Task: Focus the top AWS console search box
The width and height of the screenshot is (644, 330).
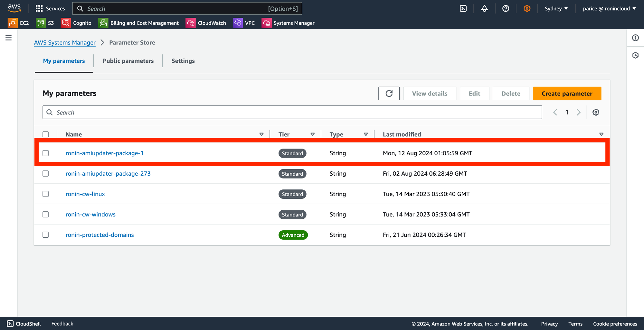Action: pos(187,9)
